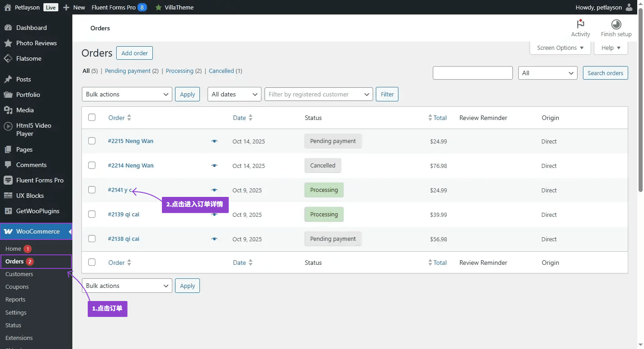This screenshot has width=644, height=349.
Task: Switch to the Processing orders filter
Action: pos(180,71)
